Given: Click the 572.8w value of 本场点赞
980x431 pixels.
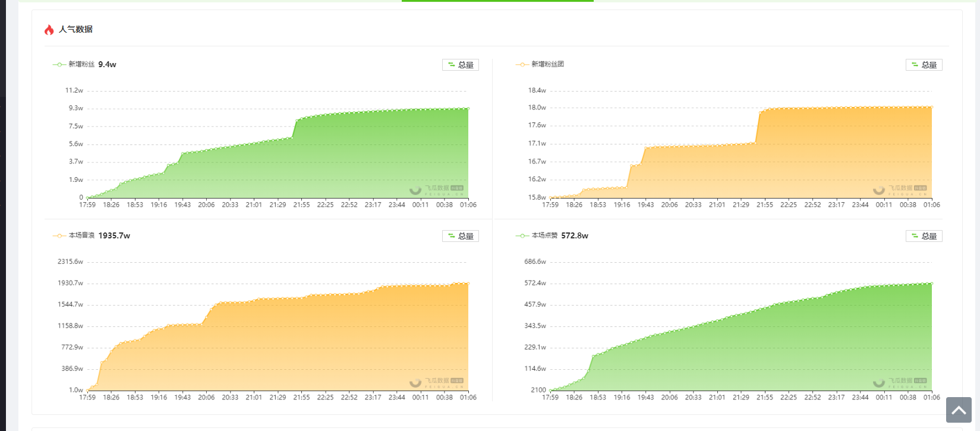Looking at the screenshot, I should [575, 235].
